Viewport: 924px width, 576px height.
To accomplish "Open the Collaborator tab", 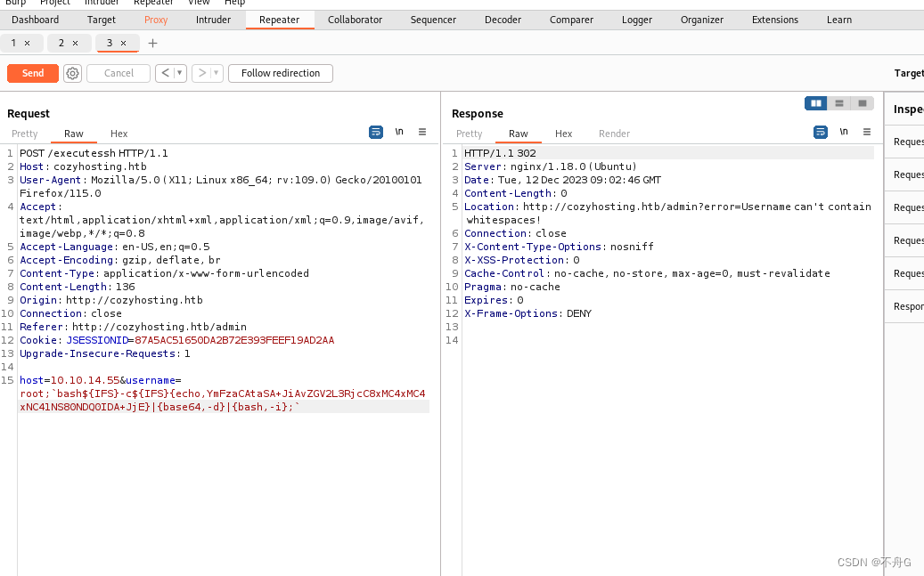I will click(x=355, y=20).
